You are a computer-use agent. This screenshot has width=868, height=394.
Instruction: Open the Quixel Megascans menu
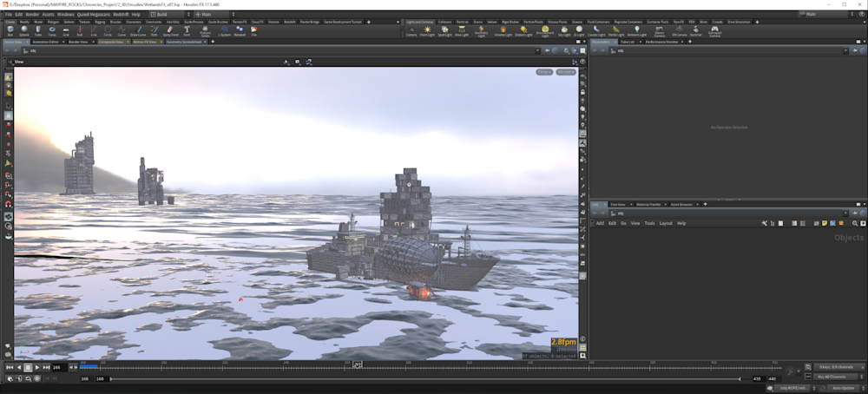click(x=94, y=15)
